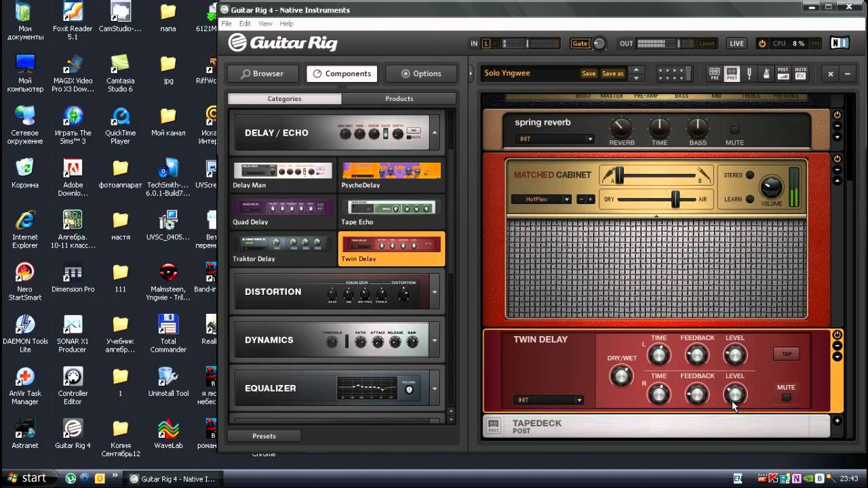Open the File menu
Screen dimensions: 868x488
pyautogui.click(x=226, y=24)
